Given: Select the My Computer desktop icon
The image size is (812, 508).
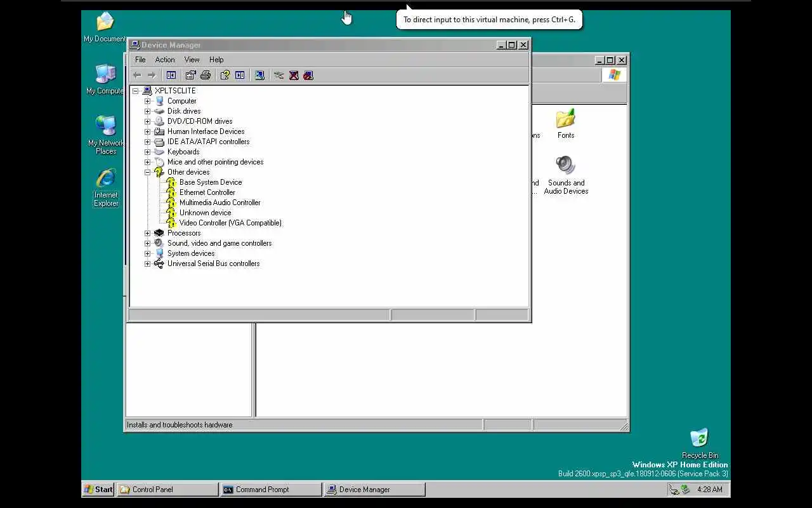Looking at the screenshot, I should click(105, 79).
